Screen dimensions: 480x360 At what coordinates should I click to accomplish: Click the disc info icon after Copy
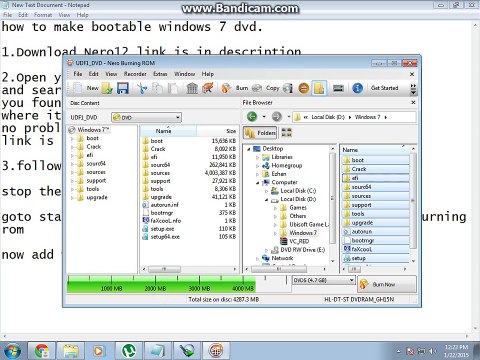(x=288, y=88)
